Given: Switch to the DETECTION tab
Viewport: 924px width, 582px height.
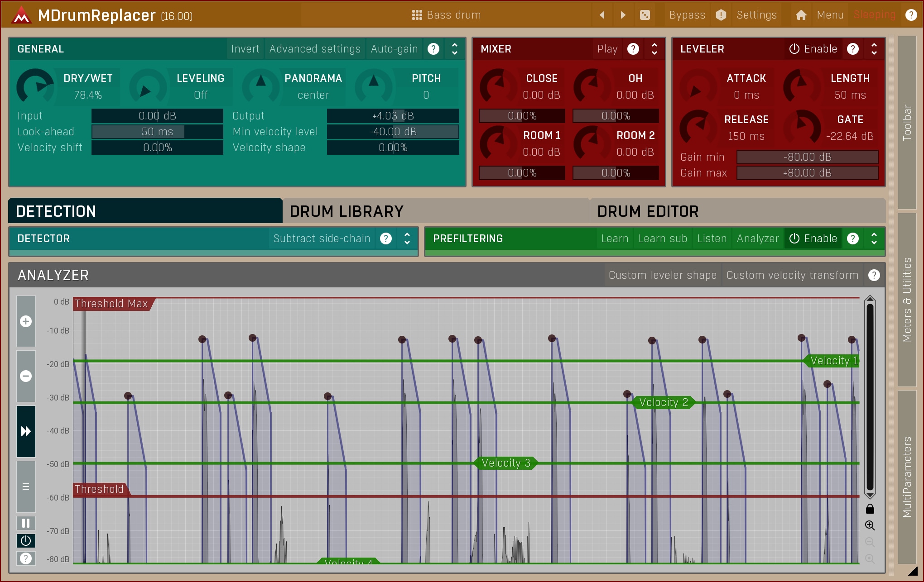Looking at the screenshot, I should pyautogui.click(x=145, y=211).
